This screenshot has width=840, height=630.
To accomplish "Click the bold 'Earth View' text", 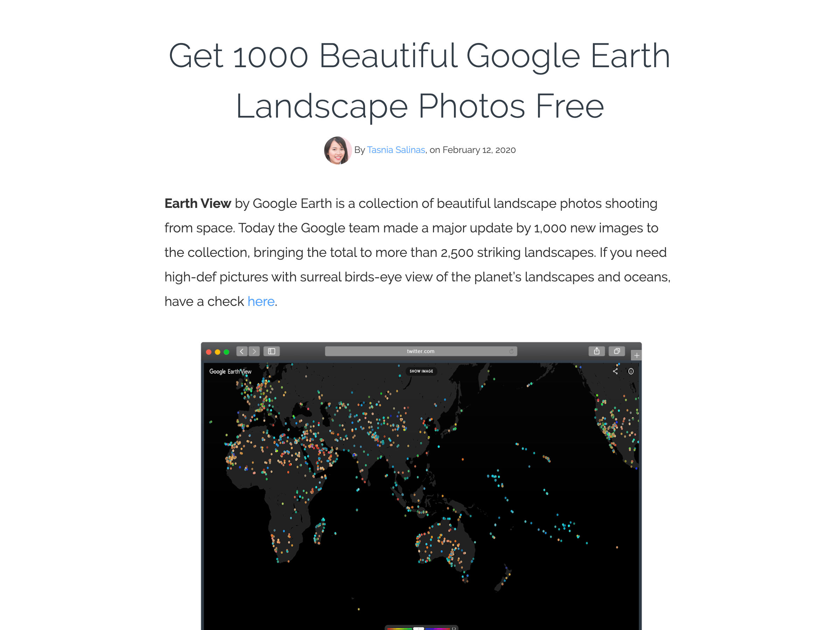I will coord(197,204).
